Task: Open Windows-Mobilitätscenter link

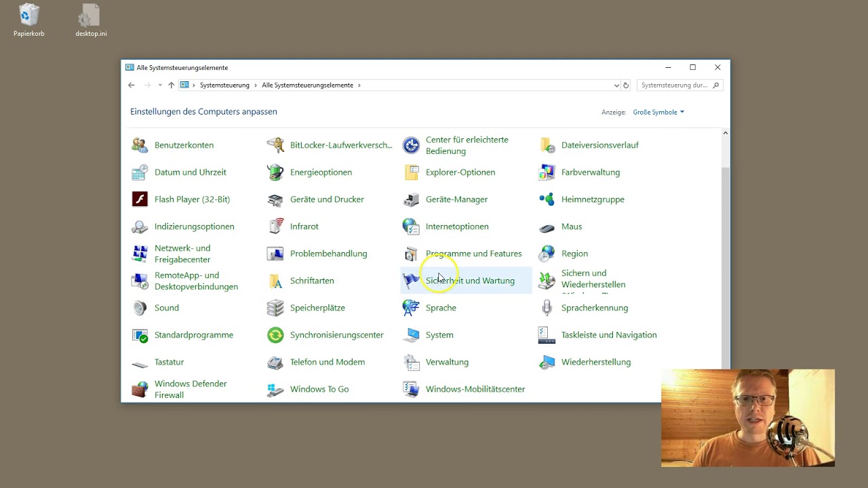Action: pyautogui.click(x=475, y=389)
